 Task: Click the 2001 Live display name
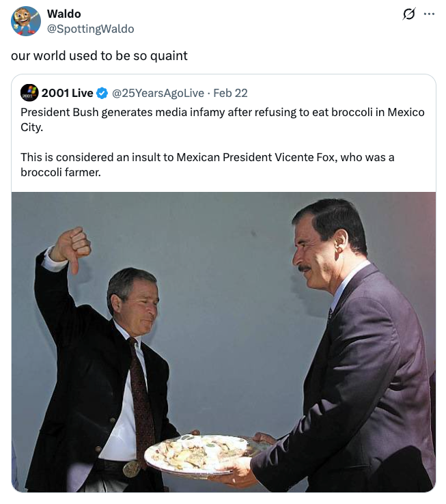67,93
